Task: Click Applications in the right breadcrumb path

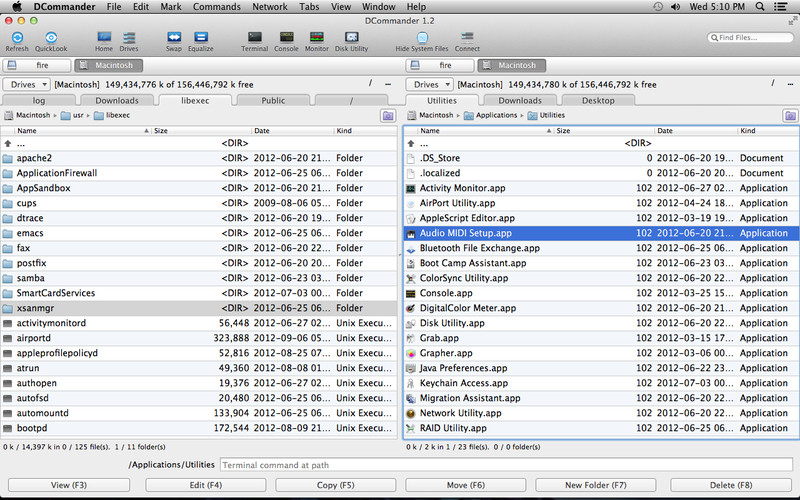Action: pos(497,116)
